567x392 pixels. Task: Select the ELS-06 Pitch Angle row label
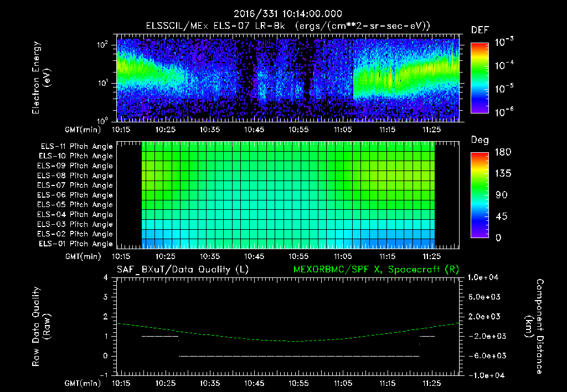click(x=75, y=195)
